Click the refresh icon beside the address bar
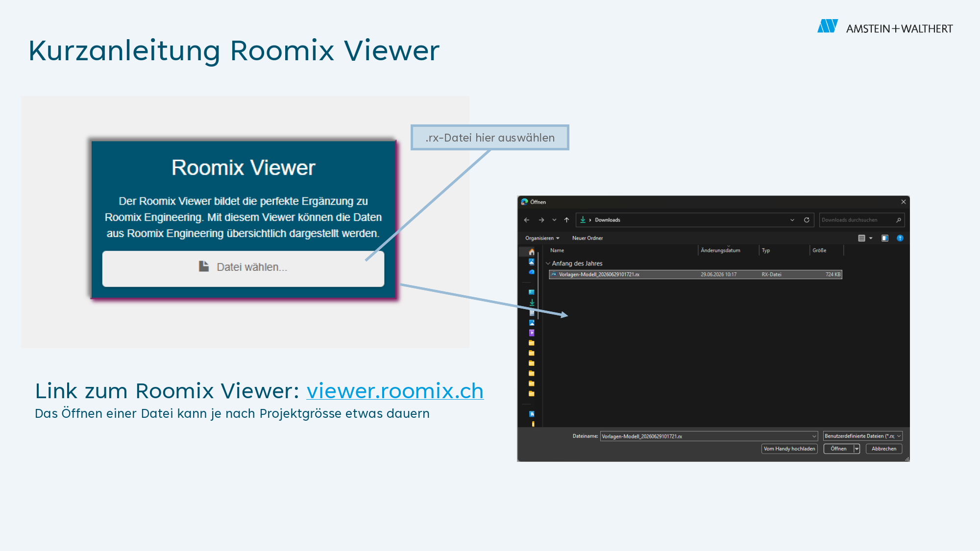Screen dimensions: 980x551 pos(807,220)
